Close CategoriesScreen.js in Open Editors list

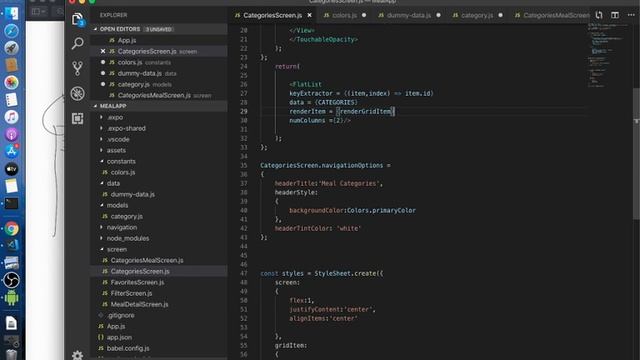click(103, 51)
